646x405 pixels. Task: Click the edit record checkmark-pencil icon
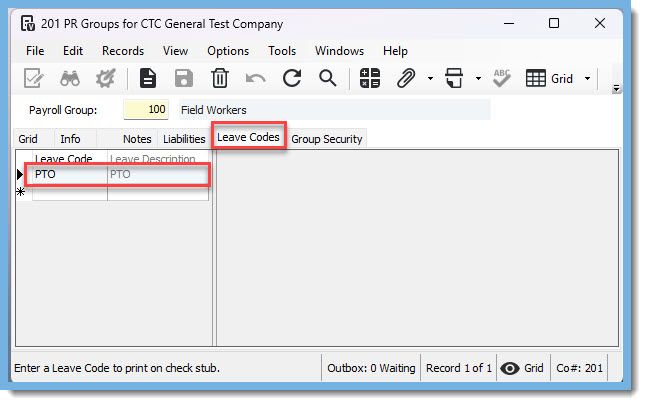pyautogui.click(x=33, y=78)
